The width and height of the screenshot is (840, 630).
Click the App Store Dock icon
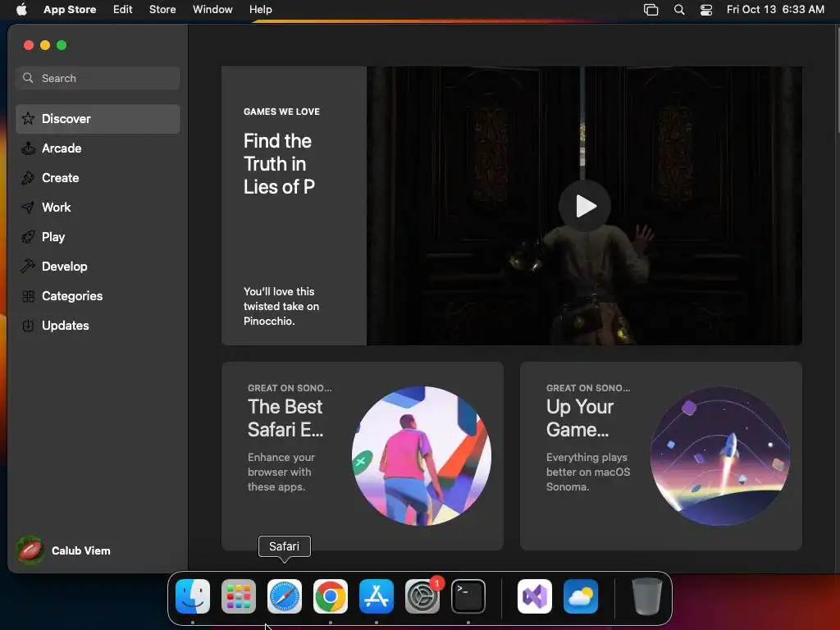coord(376,596)
